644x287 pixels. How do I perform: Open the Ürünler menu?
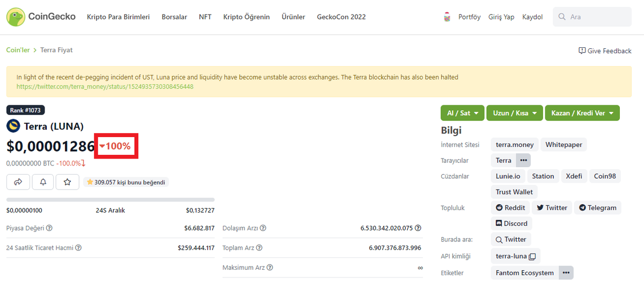click(294, 17)
